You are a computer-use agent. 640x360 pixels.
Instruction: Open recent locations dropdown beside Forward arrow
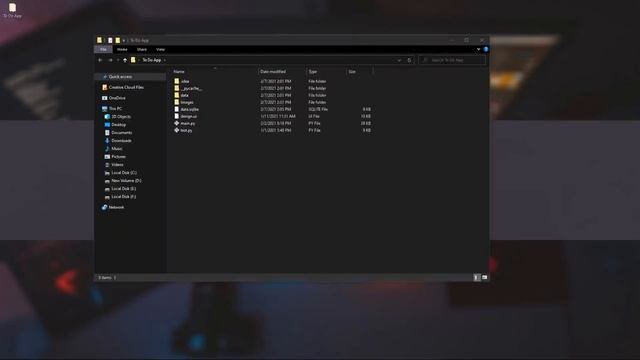118,60
